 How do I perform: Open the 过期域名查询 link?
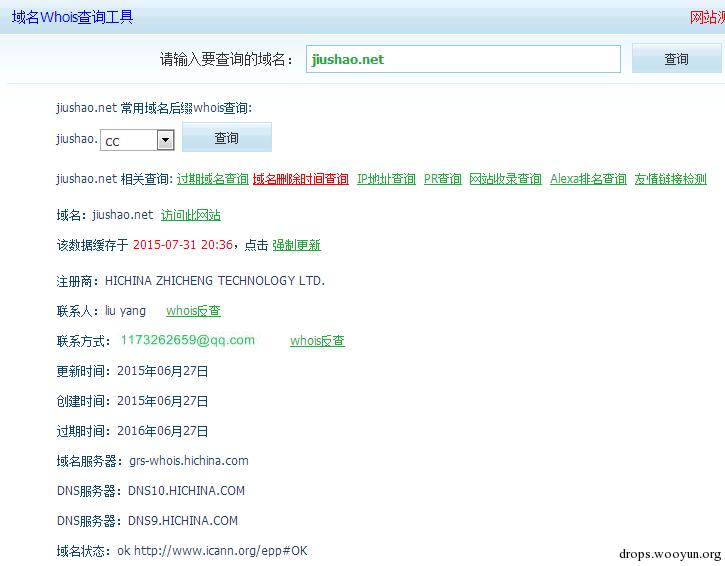click(x=213, y=179)
